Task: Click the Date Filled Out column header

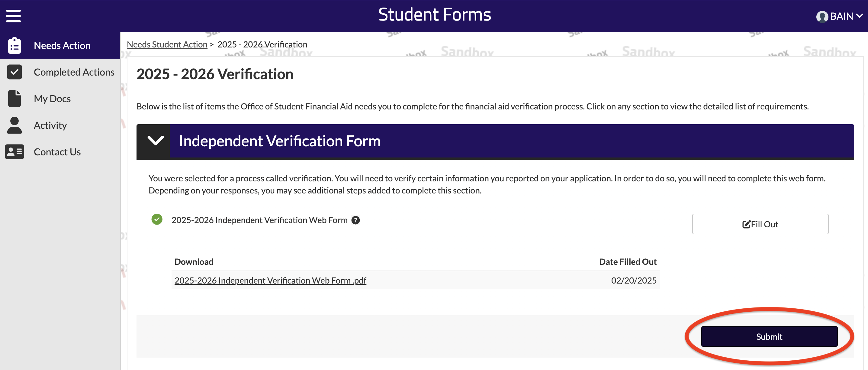Action: click(627, 261)
